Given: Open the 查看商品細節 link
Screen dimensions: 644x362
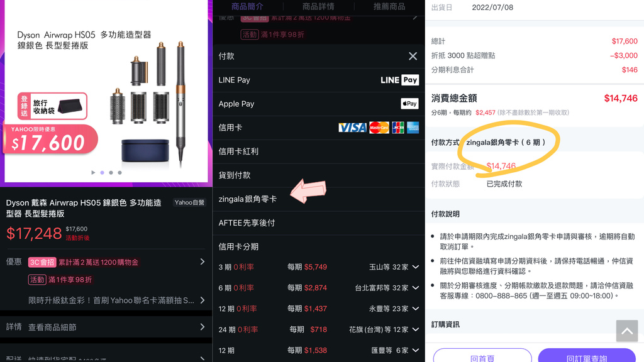Looking at the screenshot, I should tap(52, 327).
